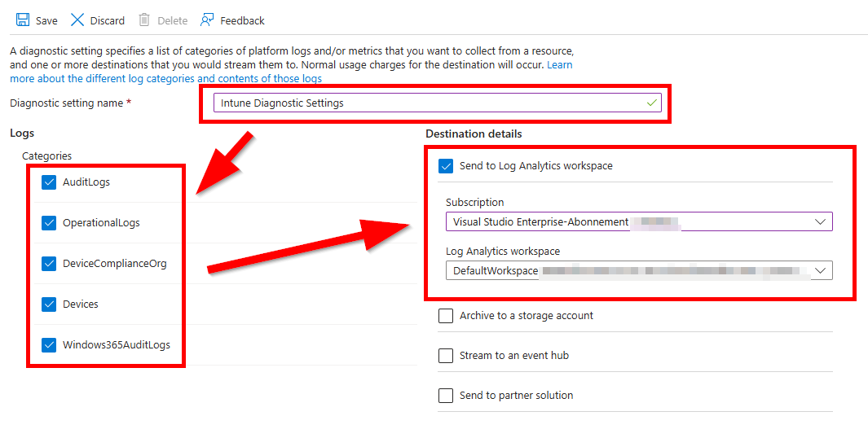Click the Feedback person icon
Screen dimensions: 868x438
207,20
